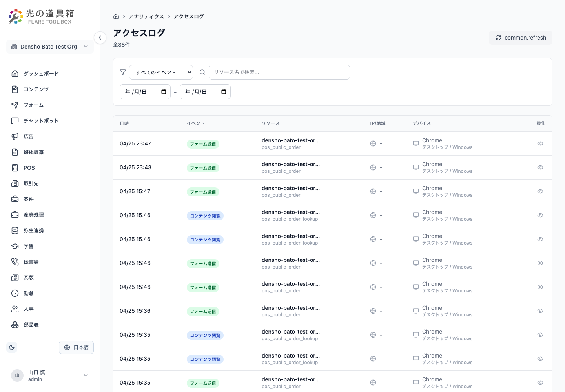Click the end date field
The image size is (565, 392).
click(x=205, y=92)
